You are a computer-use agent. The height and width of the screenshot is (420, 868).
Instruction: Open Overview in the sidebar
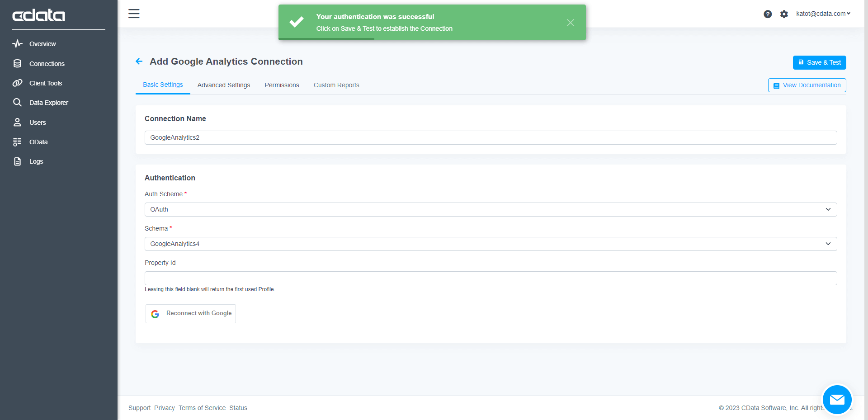point(42,44)
